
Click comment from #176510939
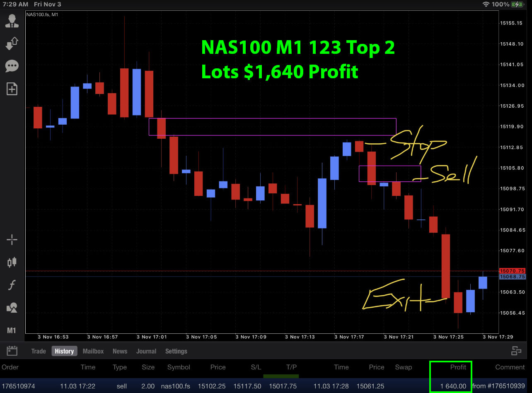tap(498, 386)
